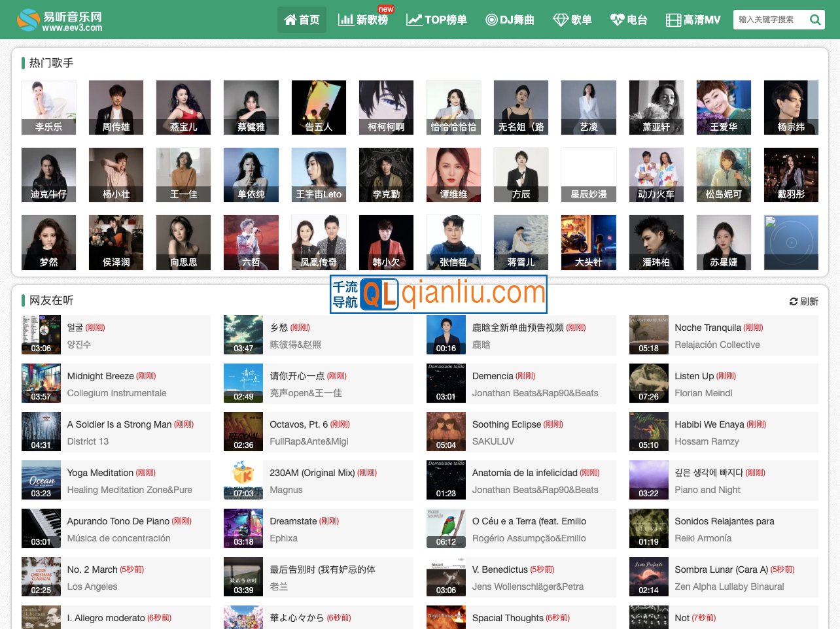Open the DJ舞曲 section
The image size is (840, 629).
pyautogui.click(x=510, y=20)
